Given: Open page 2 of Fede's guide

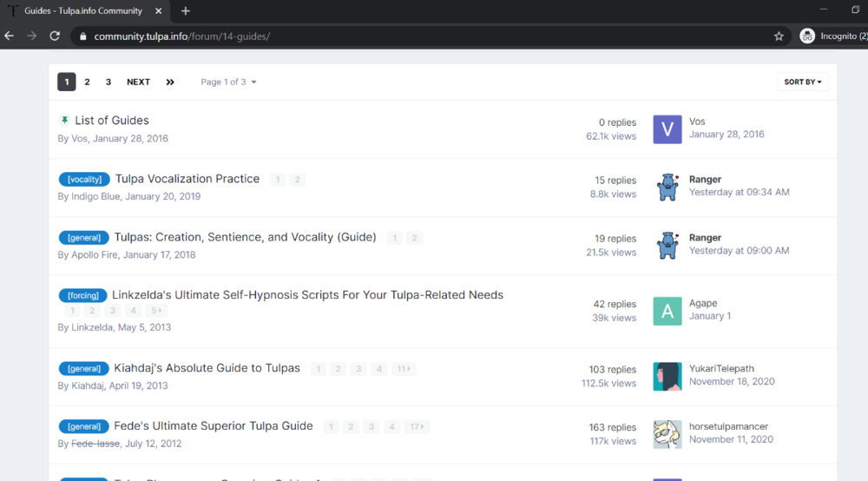Looking at the screenshot, I should click(351, 427).
